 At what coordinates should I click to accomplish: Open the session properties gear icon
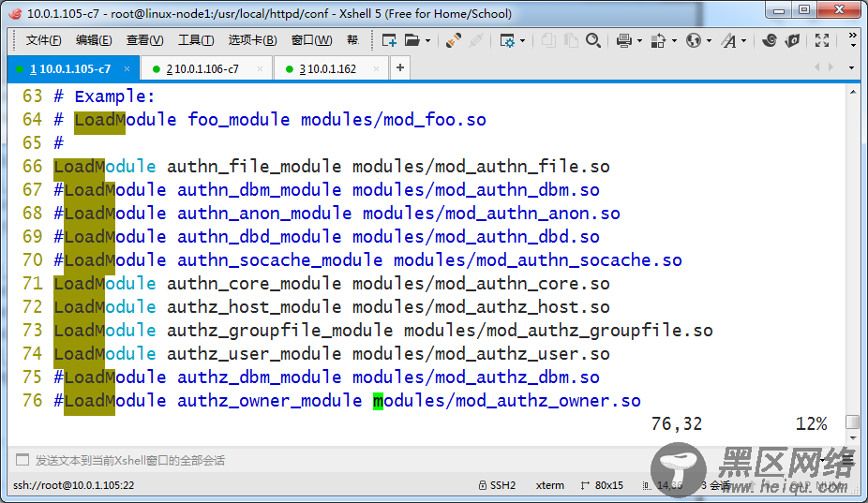tap(507, 40)
